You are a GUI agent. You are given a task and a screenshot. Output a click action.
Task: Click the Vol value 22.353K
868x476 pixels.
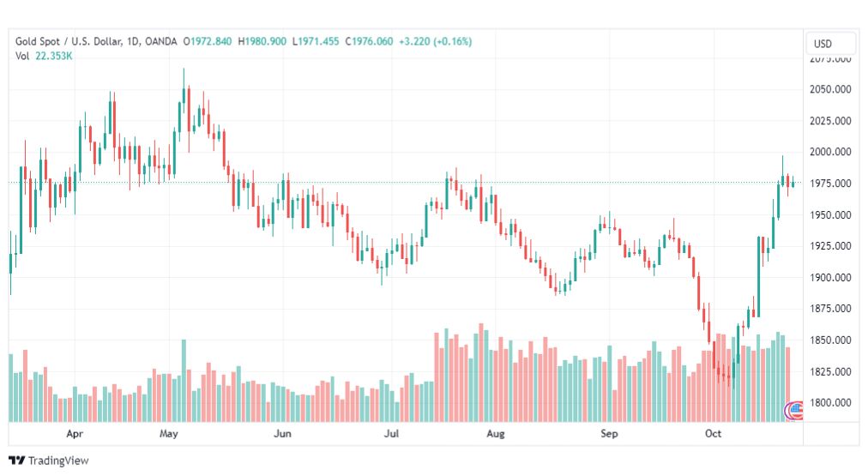(x=54, y=56)
